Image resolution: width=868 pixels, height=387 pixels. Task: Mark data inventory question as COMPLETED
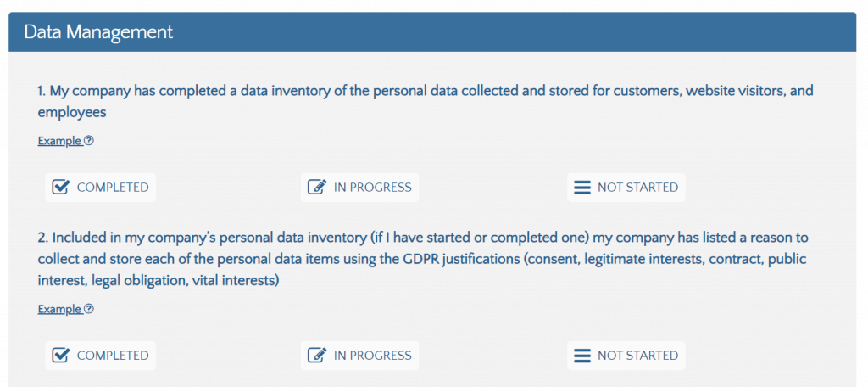click(x=100, y=188)
